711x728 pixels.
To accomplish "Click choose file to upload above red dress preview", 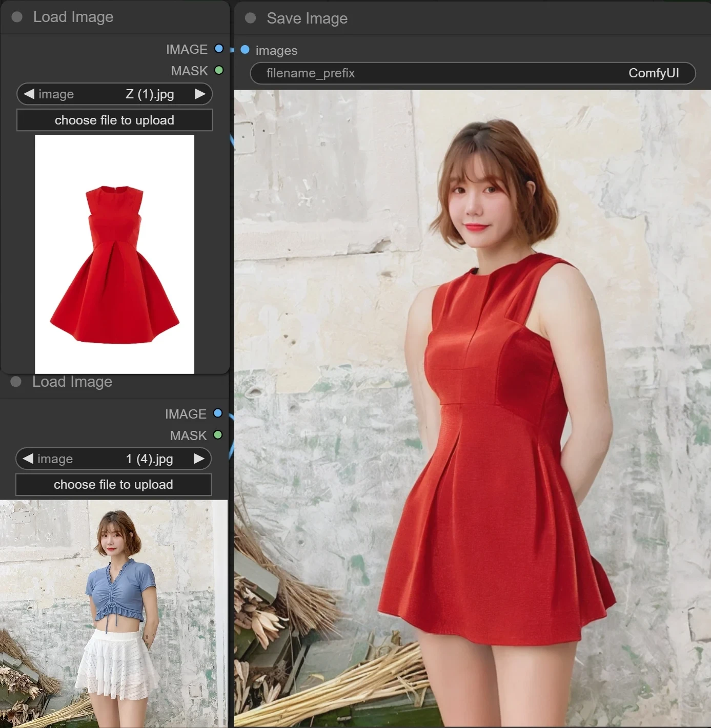I will pyautogui.click(x=114, y=120).
